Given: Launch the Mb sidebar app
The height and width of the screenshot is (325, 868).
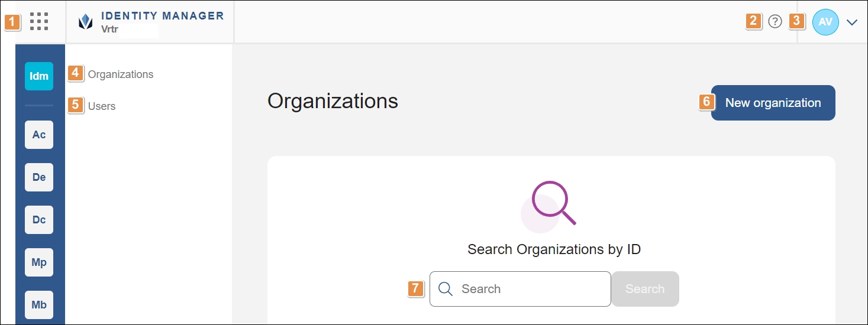Looking at the screenshot, I should pos(39,305).
